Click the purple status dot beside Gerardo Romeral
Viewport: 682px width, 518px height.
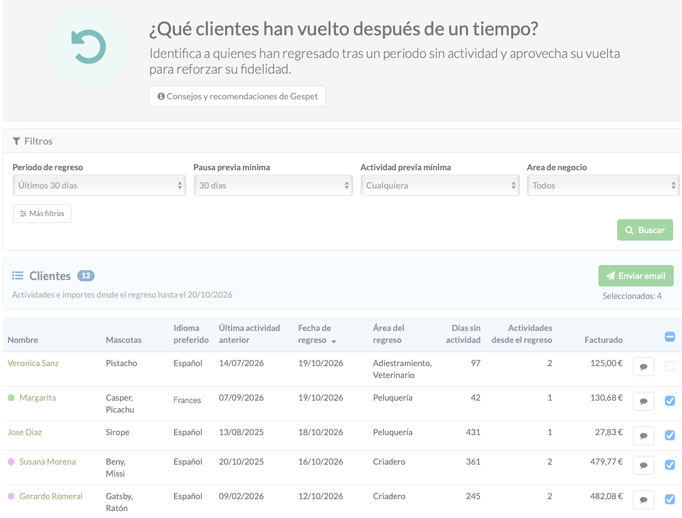coord(11,496)
